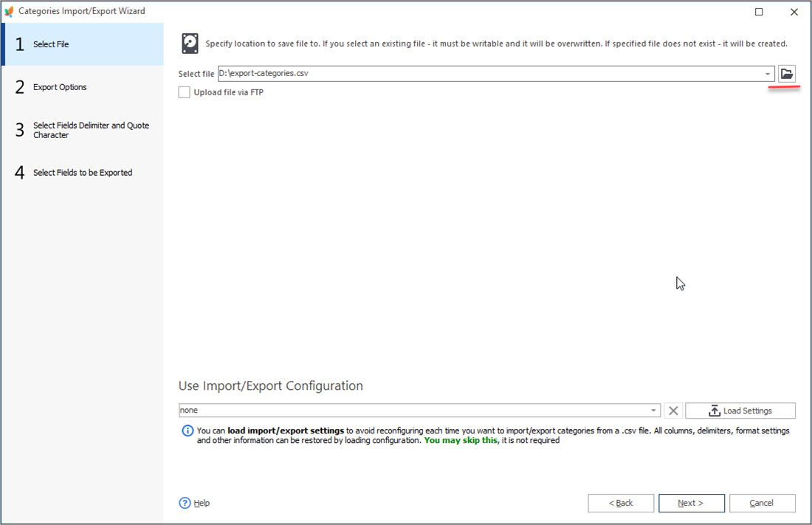Go to step 1 Select File
Screen dimensions: 812x525
point(83,44)
